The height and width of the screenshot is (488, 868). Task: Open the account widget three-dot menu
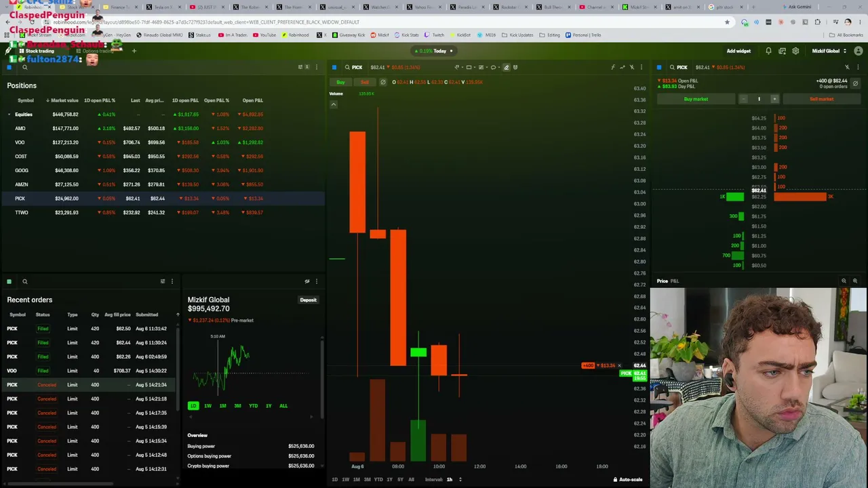click(316, 281)
